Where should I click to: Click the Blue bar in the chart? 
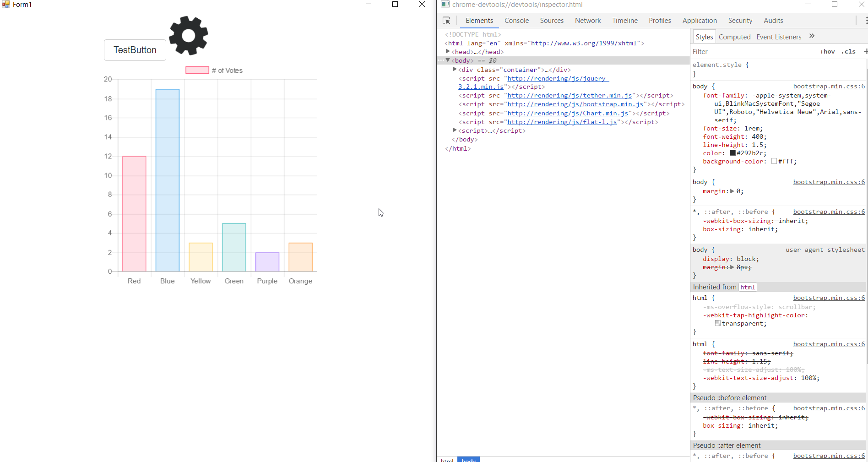tap(168, 180)
